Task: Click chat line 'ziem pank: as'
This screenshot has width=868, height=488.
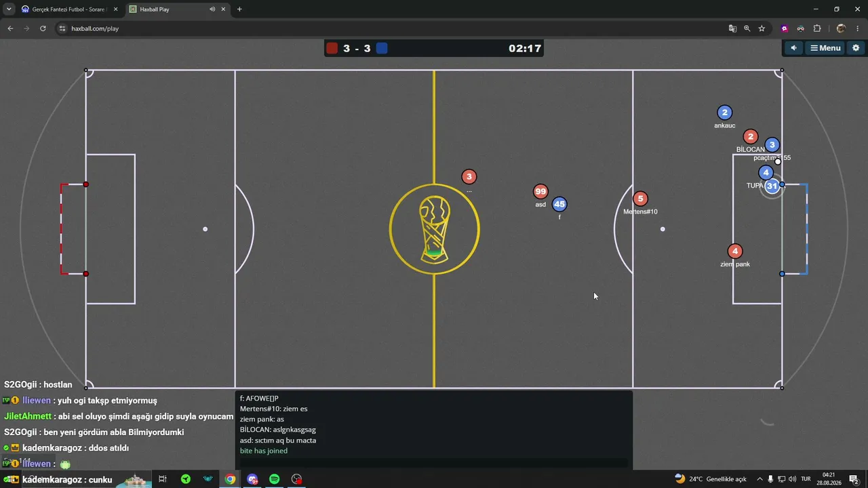Action: coord(262,420)
